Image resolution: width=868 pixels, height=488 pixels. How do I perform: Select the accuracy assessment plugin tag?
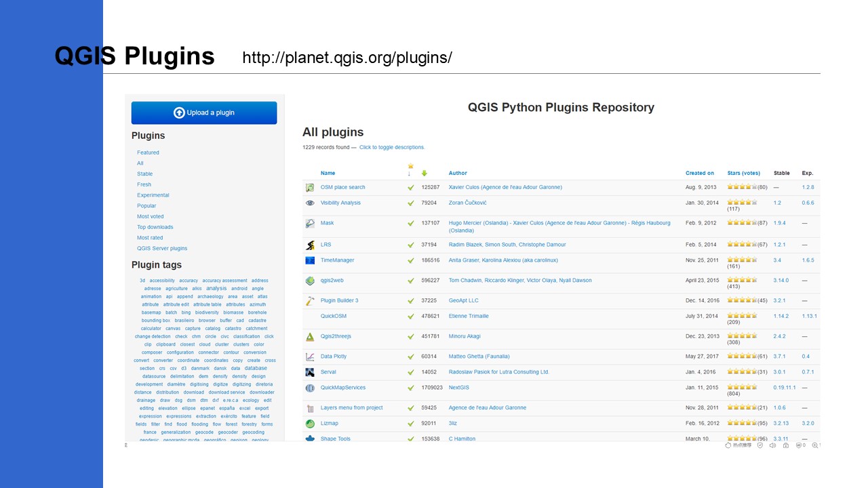[224, 281]
